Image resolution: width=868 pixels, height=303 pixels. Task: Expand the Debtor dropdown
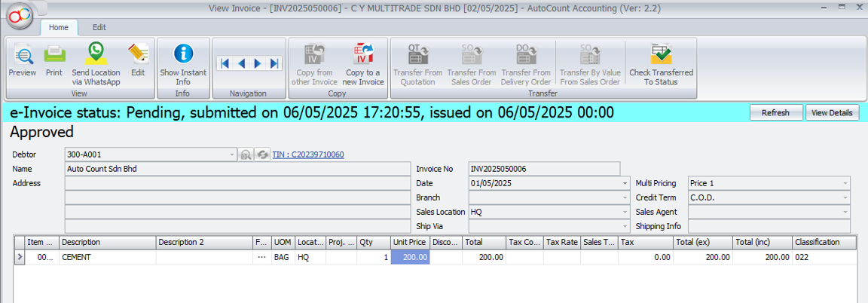click(232, 155)
